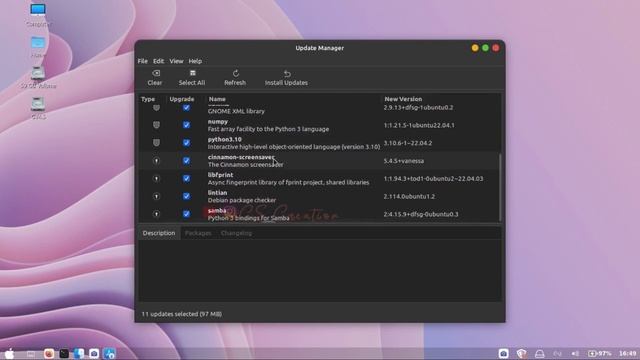The width and height of the screenshot is (640, 360).
Task: Open the Edit menu
Action: 158,61
